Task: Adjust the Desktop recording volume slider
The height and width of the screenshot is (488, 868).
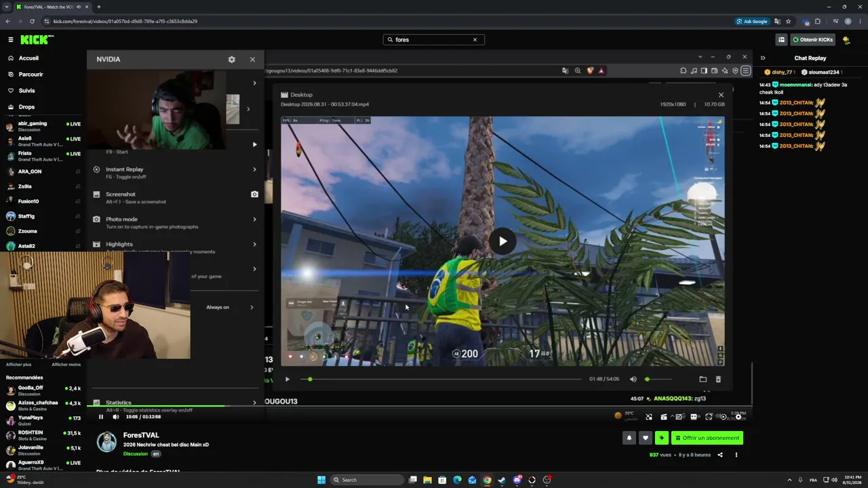Action: click(658, 380)
